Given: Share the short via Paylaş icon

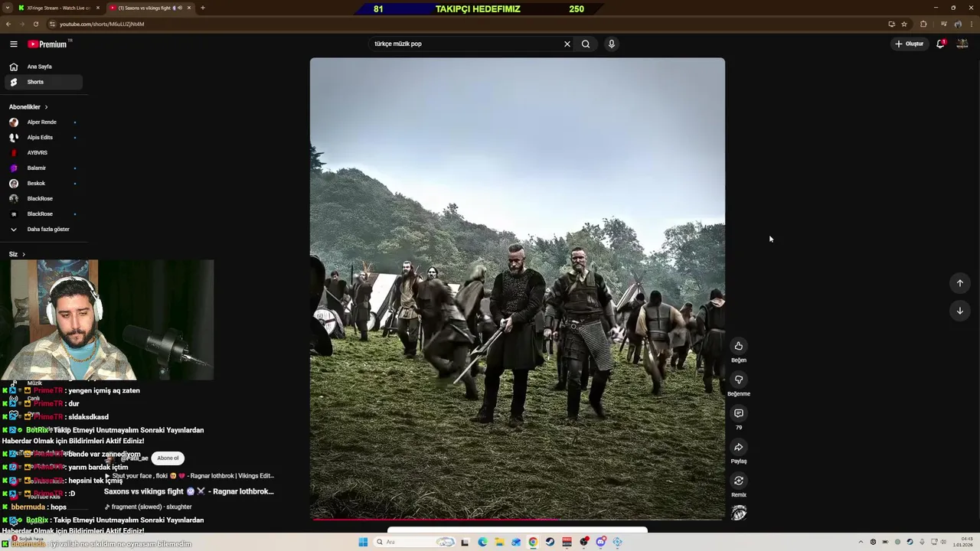Looking at the screenshot, I should [739, 447].
